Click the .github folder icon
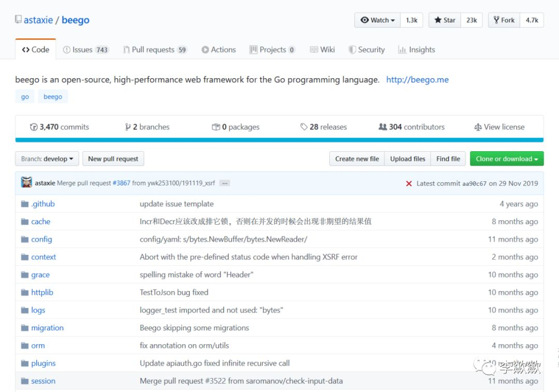This screenshot has height=392, width=559. tap(25, 204)
